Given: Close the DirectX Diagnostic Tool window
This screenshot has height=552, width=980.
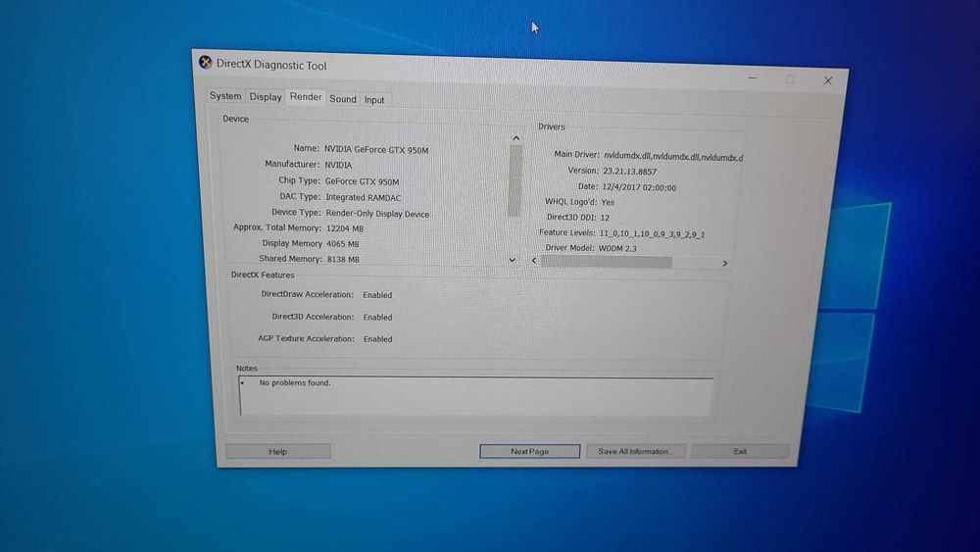Looking at the screenshot, I should (827, 80).
